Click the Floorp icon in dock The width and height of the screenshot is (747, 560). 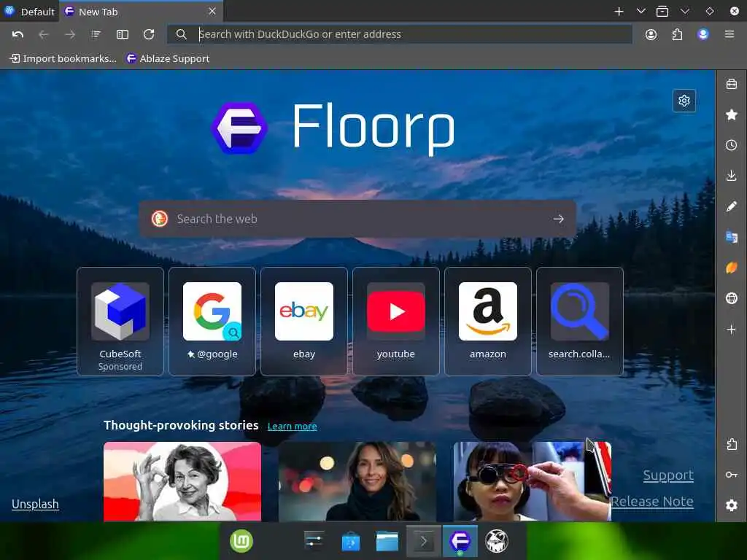(460, 541)
